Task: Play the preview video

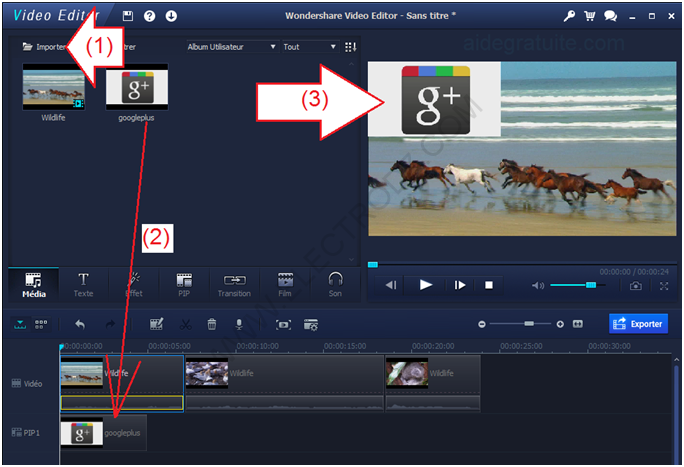Action: tap(425, 285)
